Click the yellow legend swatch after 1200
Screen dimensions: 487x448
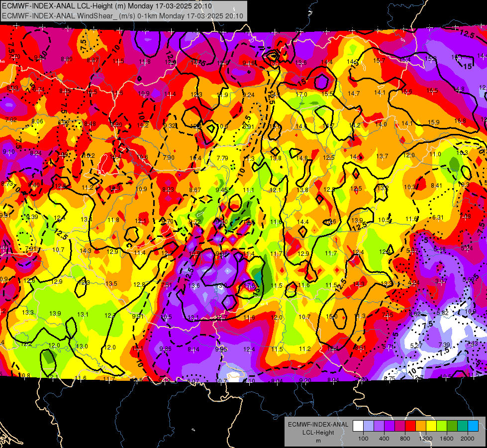(x=431, y=426)
